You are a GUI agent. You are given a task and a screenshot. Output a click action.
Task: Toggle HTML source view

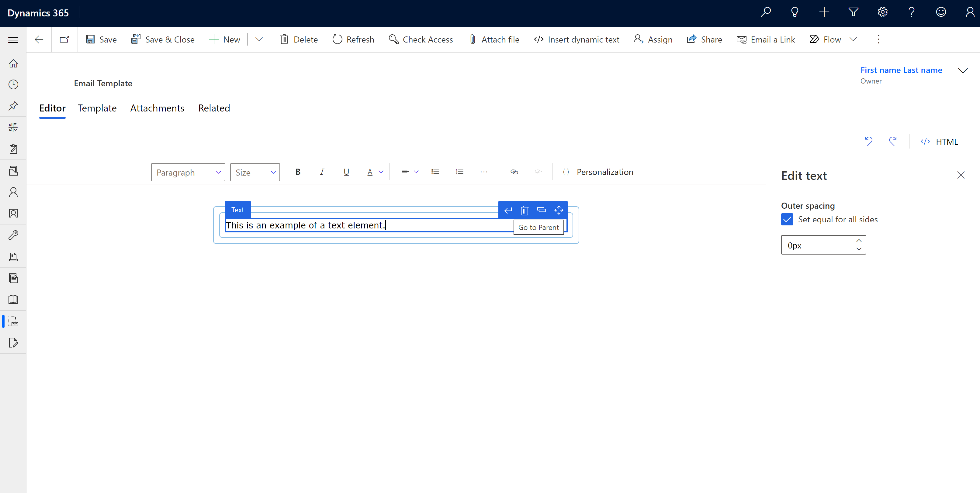(x=940, y=142)
